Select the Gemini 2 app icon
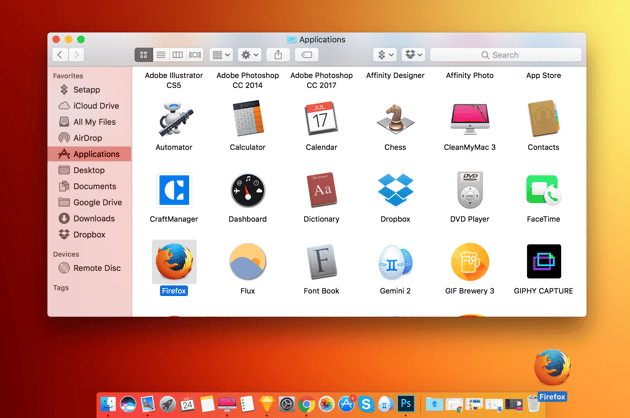This screenshot has height=418, width=630. pos(395,262)
